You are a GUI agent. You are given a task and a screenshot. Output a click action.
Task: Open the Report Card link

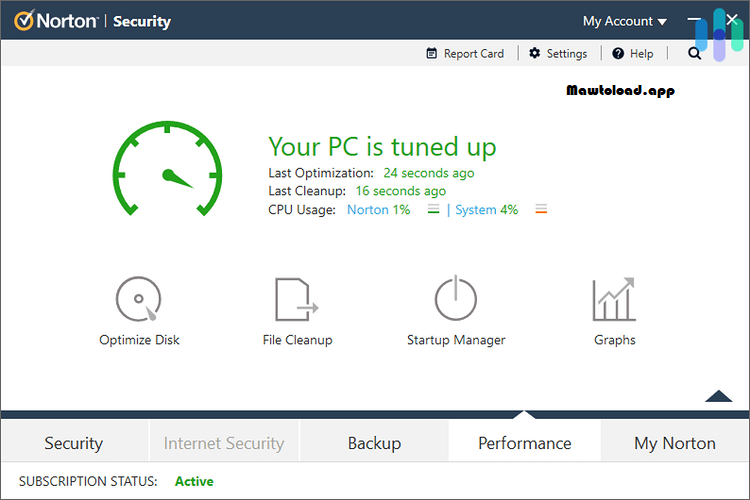474,54
